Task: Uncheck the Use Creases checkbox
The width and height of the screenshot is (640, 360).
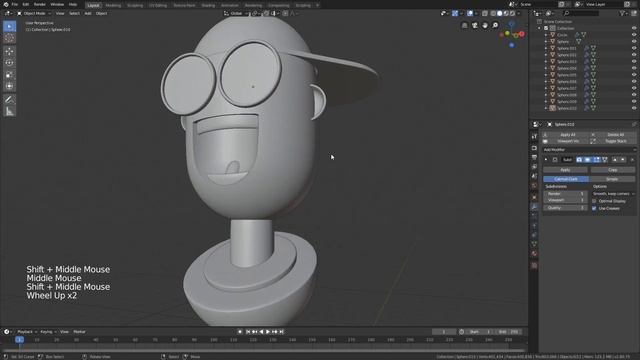Action: tap(594, 209)
